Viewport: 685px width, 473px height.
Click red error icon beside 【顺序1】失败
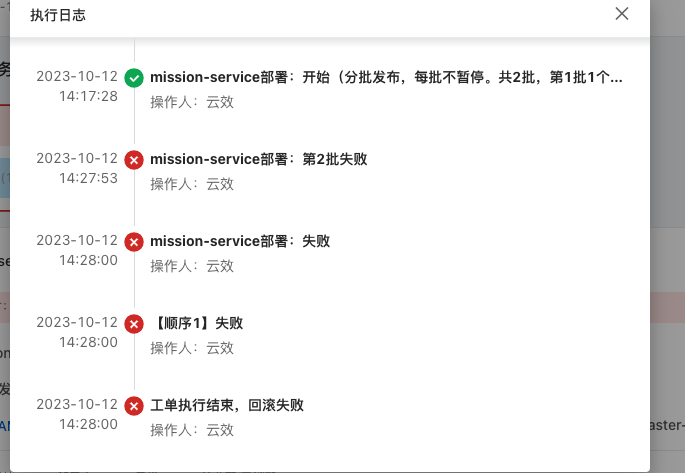click(x=134, y=324)
